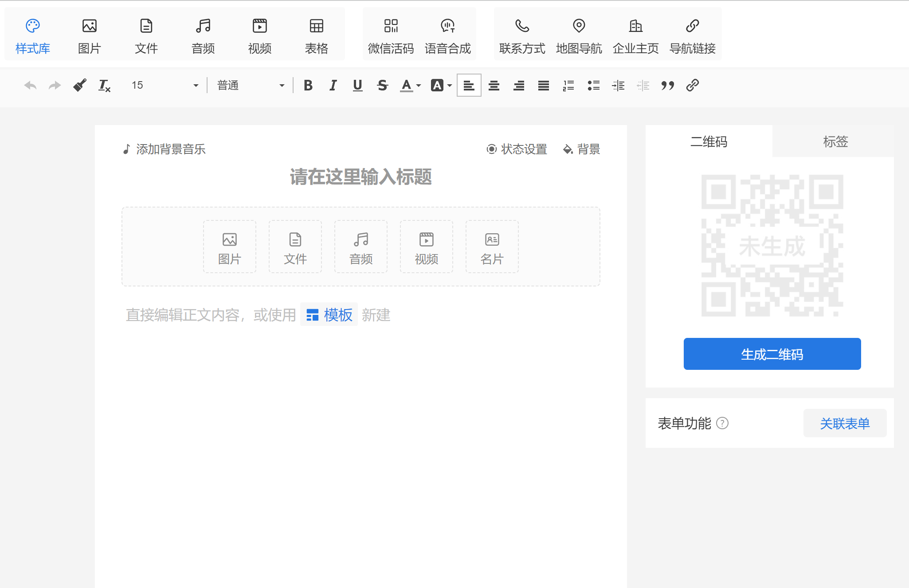909x588 pixels.
Task: Switch to the 二维码 tab
Action: coord(709,141)
